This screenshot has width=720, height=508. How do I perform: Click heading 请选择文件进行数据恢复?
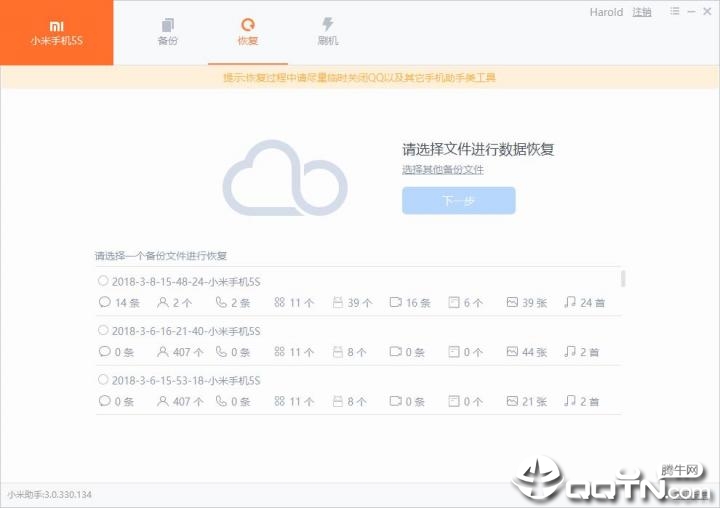coord(478,149)
